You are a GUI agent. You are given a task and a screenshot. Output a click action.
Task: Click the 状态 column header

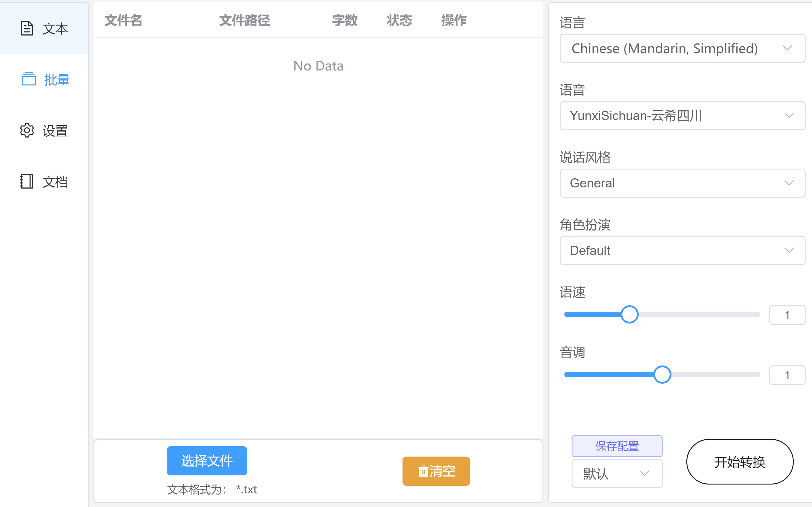[x=399, y=20]
